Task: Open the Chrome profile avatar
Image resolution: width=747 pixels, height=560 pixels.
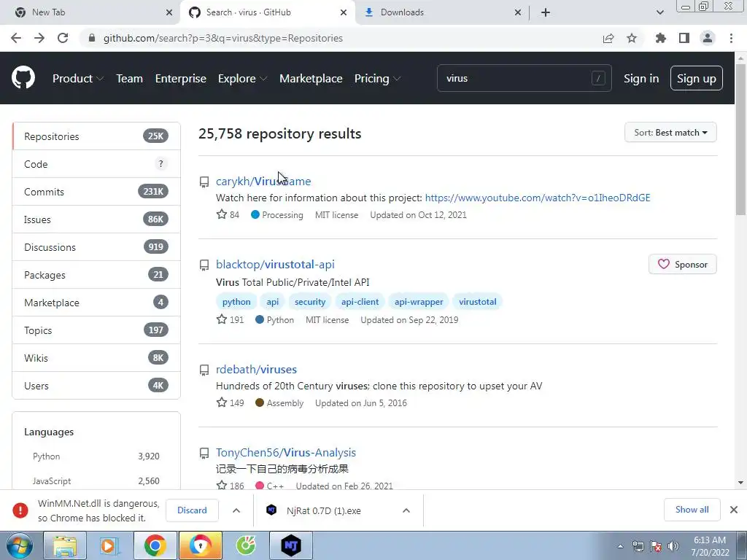Action: tap(708, 38)
